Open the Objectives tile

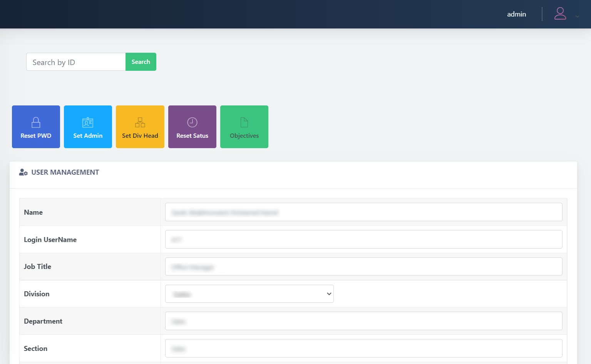[244, 127]
